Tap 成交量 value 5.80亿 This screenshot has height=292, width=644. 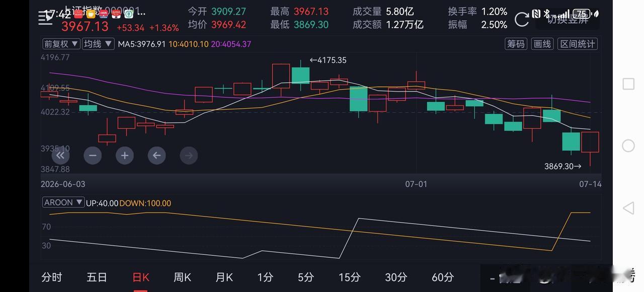[399, 11]
